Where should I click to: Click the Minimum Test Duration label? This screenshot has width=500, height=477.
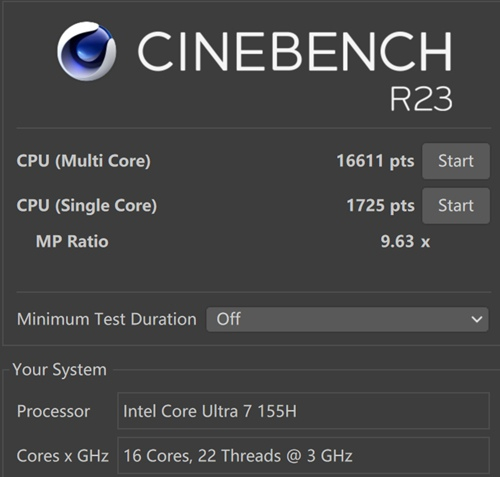[x=107, y=319]
